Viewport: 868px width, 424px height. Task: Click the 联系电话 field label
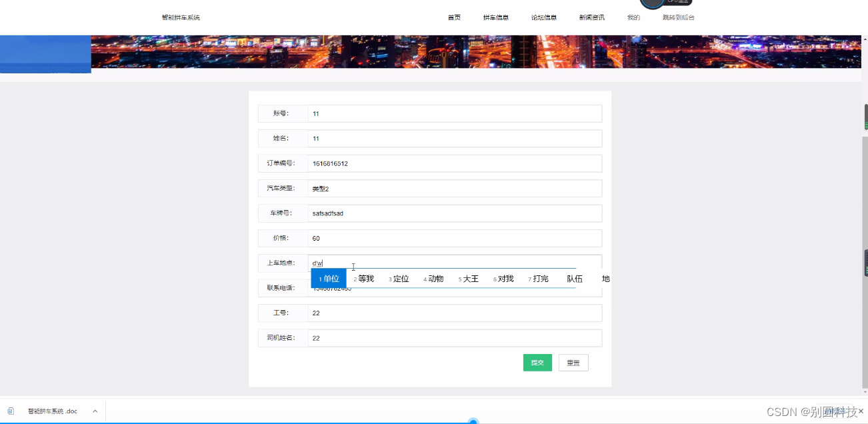(281, 288)
